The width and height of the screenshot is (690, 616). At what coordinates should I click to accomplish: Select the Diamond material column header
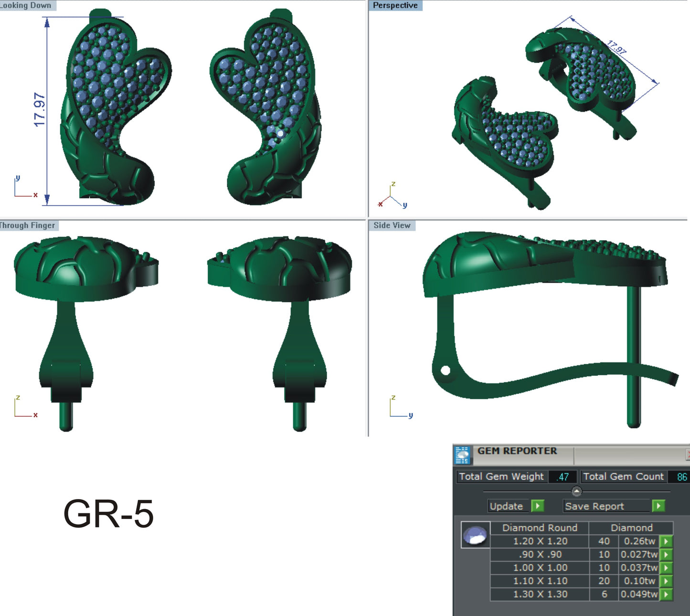pos(631,528)
